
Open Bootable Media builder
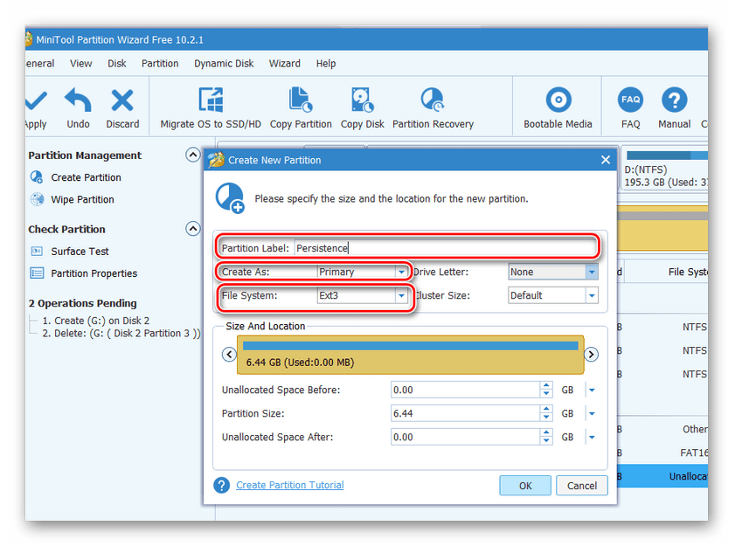pyautogui.click(x=558, y=100)
